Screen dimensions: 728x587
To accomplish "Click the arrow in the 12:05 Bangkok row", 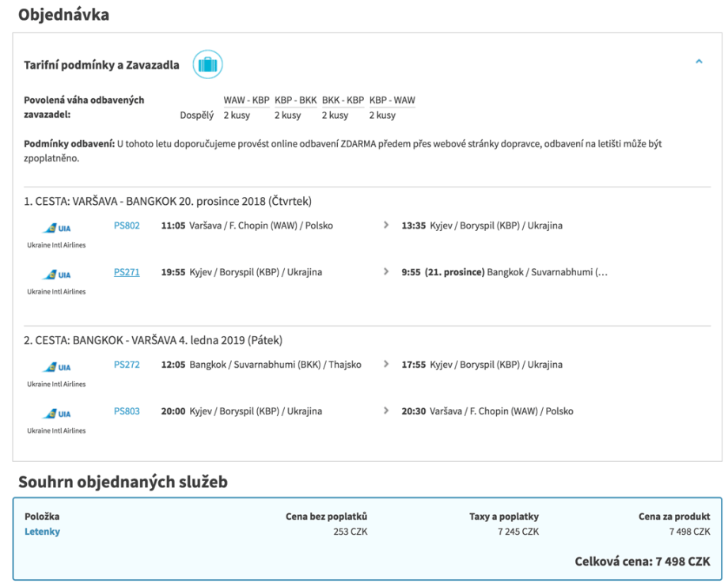I will (x=386, y=365).
